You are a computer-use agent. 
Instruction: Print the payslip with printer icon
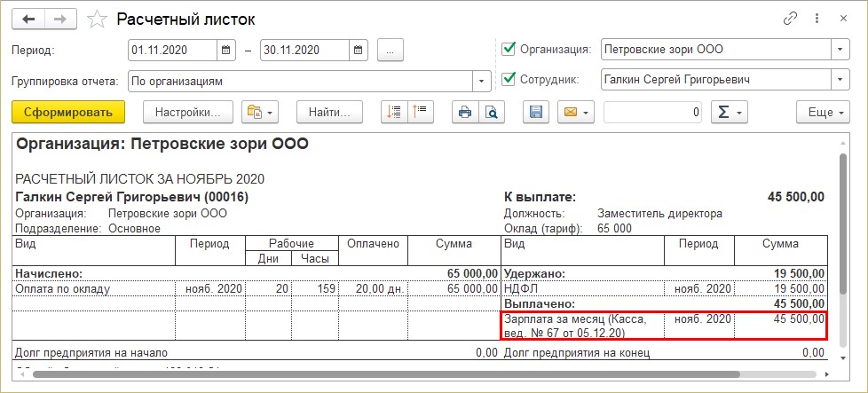(465, 112)
